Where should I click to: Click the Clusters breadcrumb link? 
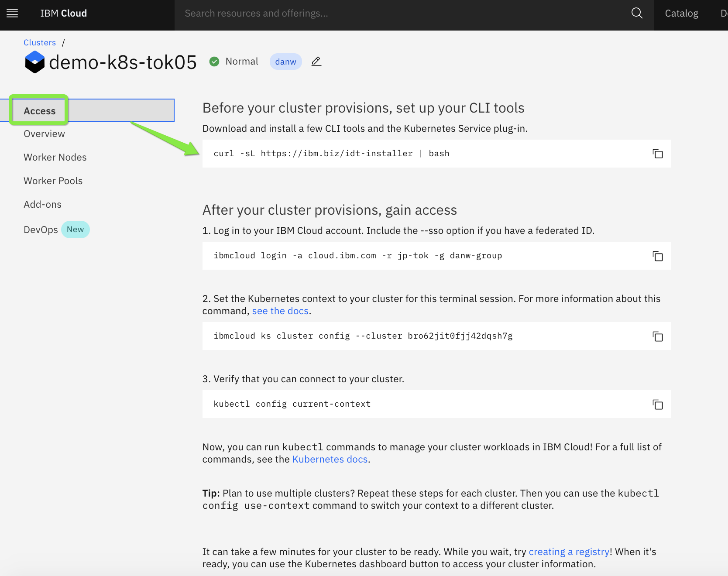pyautogui.click(x=40, y=43)
